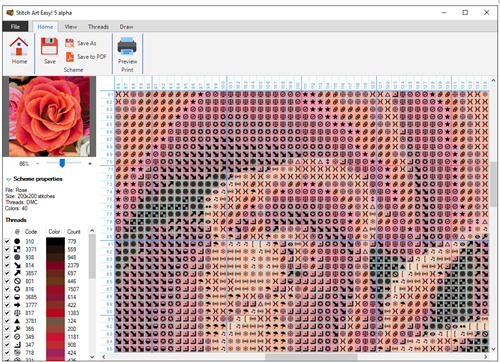Sort threads by Code column header

pyautogui.click(x=31, y=231)
